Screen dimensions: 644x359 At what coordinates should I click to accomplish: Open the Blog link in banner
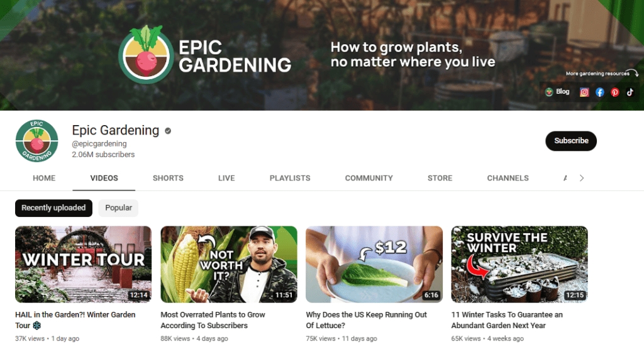[557, 92]
